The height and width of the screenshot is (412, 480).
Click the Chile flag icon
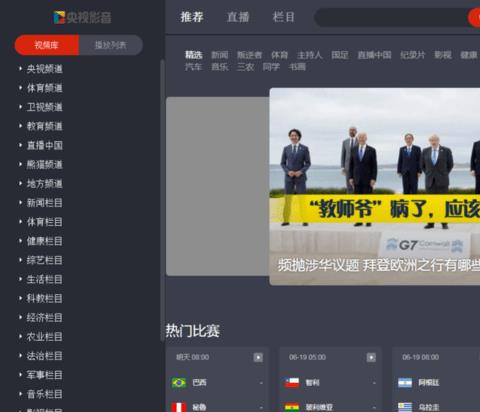[x=292, y=383]
